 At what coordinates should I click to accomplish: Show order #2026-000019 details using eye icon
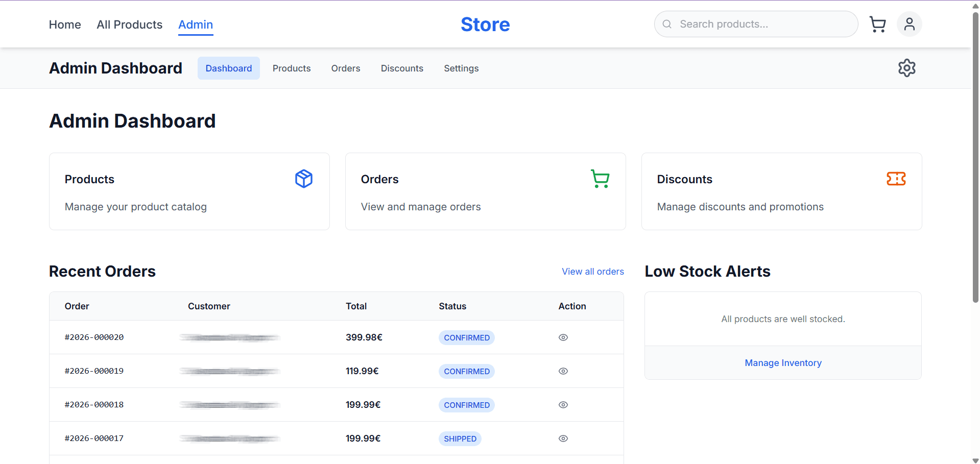(x=563, y=371)
